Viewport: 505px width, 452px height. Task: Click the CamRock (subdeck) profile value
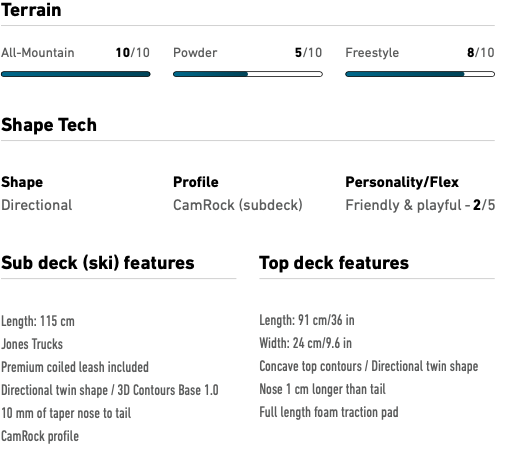238,205
